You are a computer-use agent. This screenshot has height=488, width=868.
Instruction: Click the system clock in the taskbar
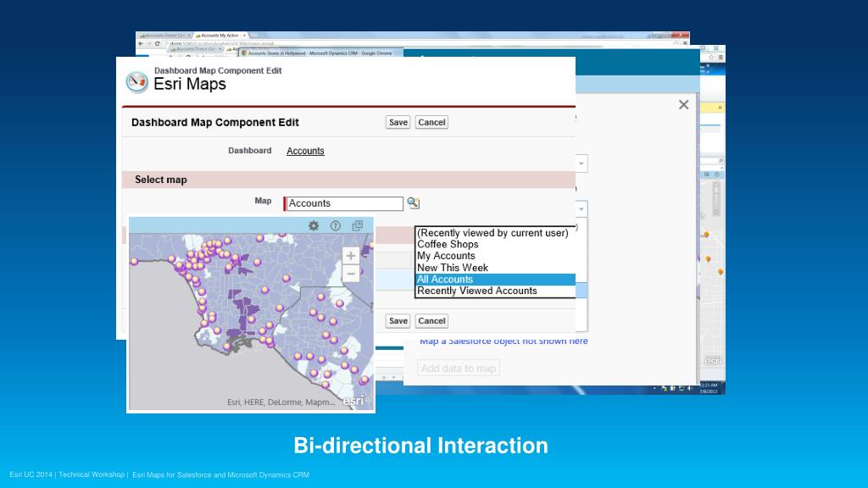tap(709, 388)
